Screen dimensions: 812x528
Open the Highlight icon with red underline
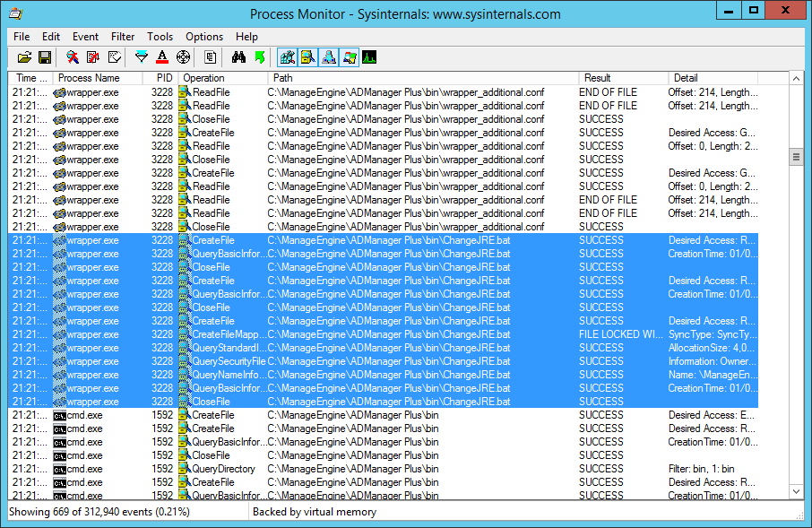tap(162, 57)
